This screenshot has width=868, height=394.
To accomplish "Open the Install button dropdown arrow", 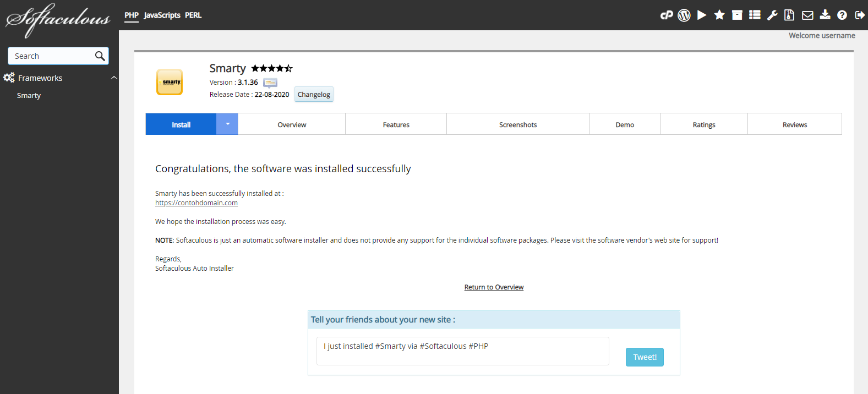I will pyautogui.click(x=227, y=124).
